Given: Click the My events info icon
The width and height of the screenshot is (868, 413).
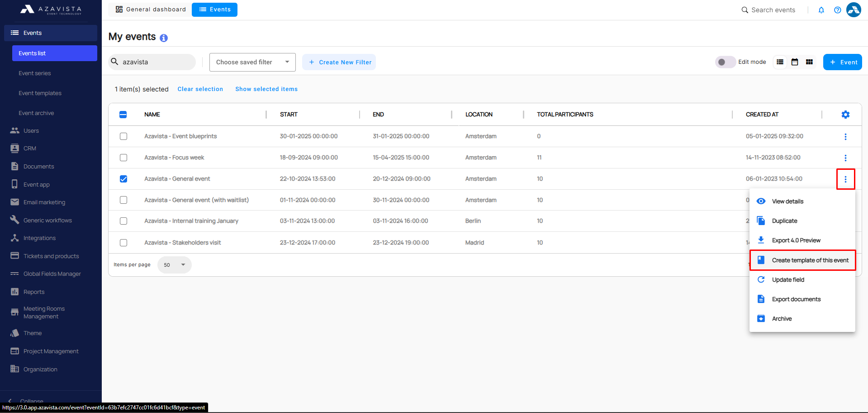Looking at the screenshot, I should point(164,38).
